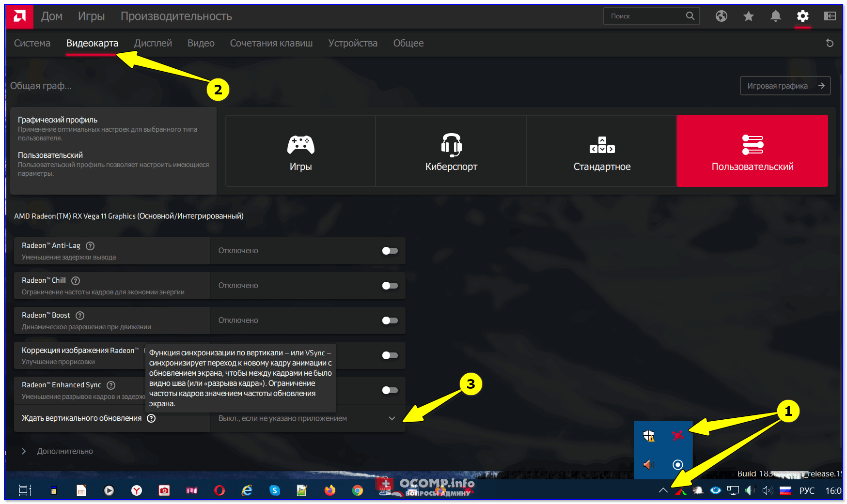Open favorites star icon
The image size is (847, 504).
(748, 16)
